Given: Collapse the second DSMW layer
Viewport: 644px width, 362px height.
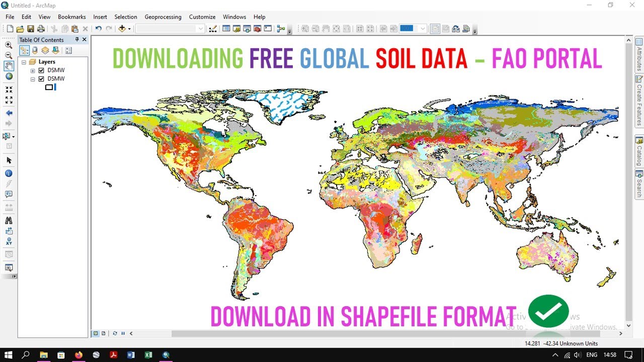Looking at the screenshot, I should pyautogui.click(x=33, y=79).
